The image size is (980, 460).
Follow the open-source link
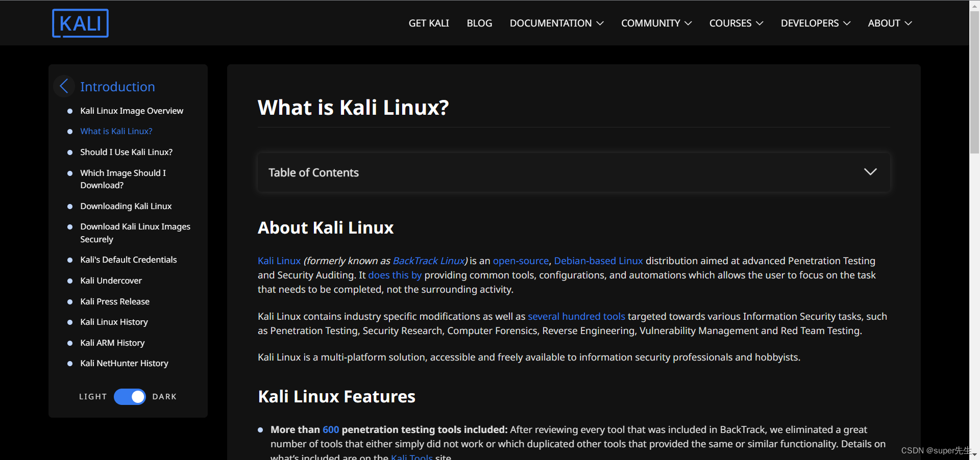[521, 261]
